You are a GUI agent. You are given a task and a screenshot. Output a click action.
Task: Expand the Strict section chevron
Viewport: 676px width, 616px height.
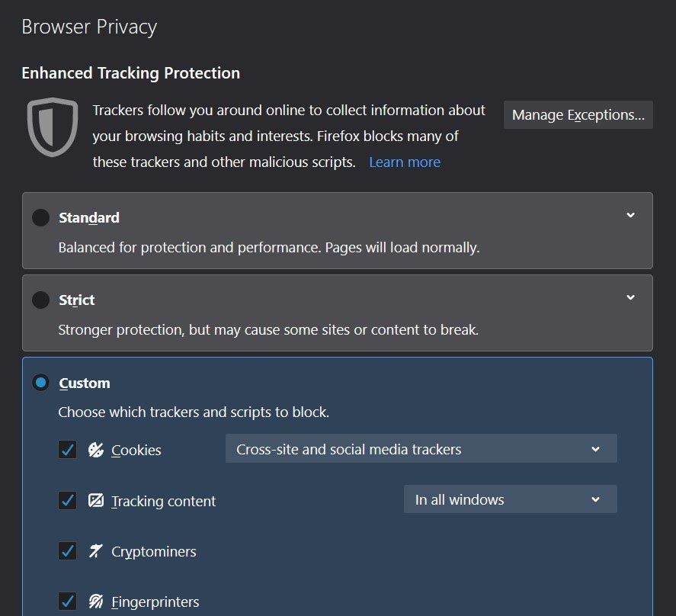(x=630, y=298)
